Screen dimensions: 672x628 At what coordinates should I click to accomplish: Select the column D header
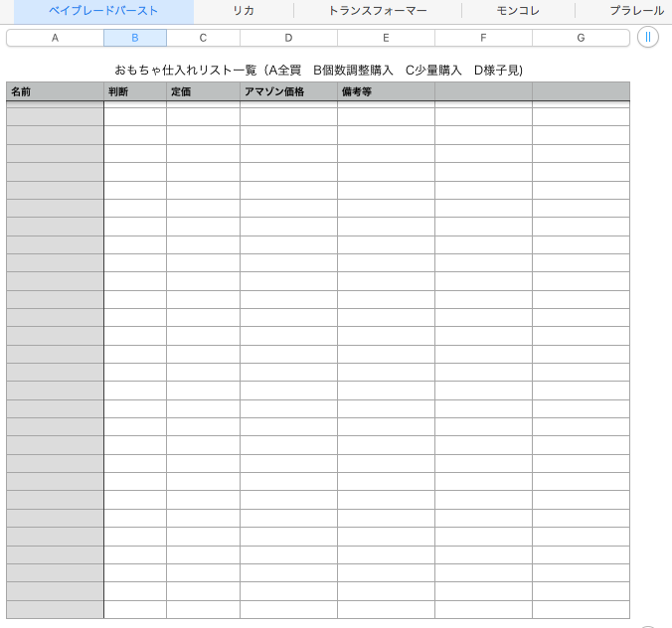pos(288,38)
